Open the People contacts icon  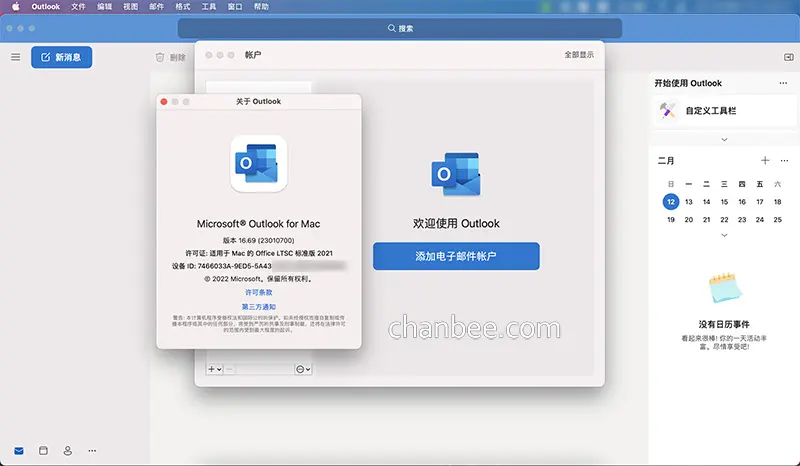tap(67, 451)
